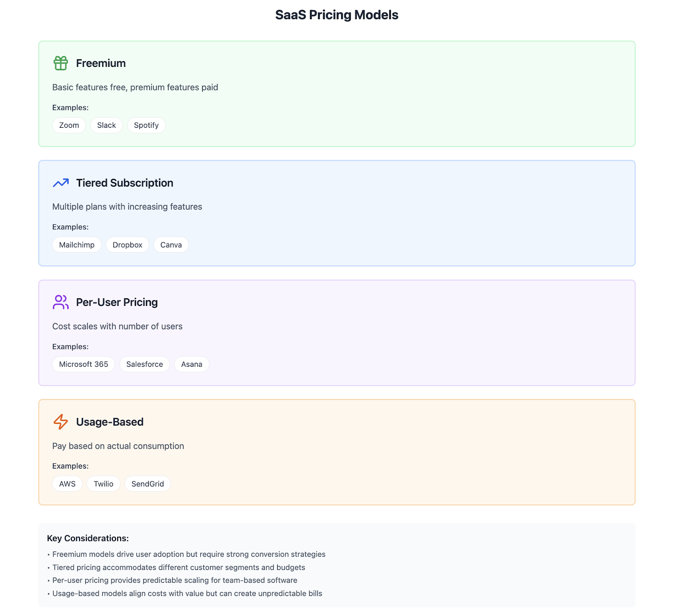This screenshot has height=616, width=682.
Task: Select the Zoom example tag
Action: point(69,125)
